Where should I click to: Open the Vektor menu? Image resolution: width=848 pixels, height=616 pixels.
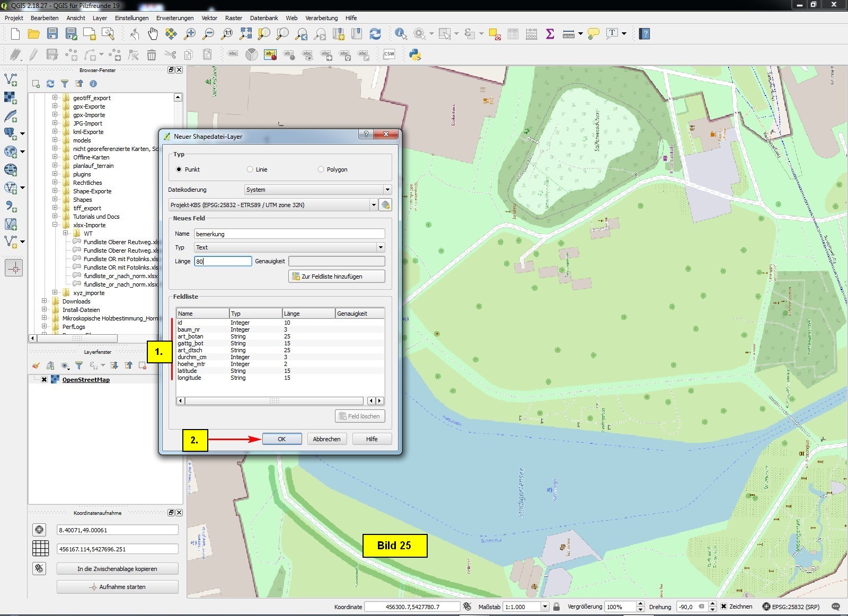coord(209,18)
